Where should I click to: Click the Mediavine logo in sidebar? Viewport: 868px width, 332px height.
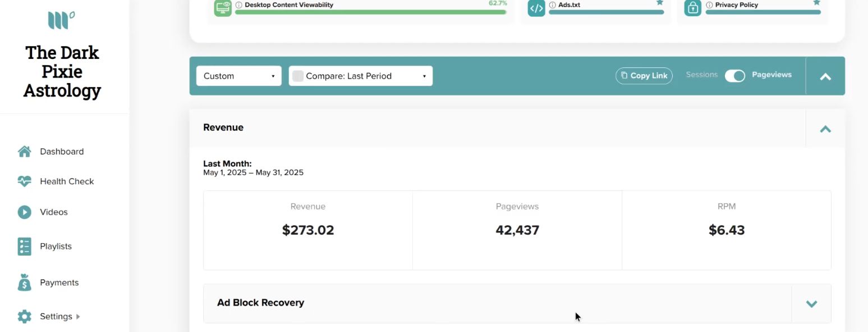tap(61, 20)
